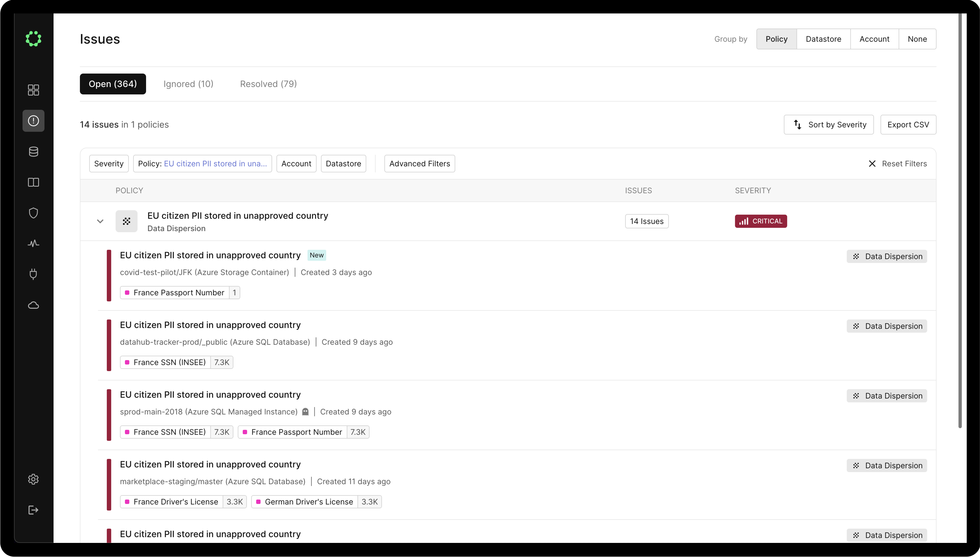The width and height of the screenshot is (980, 557).
Task: Open the catalog book icon in sidebar
Action: tap(33, 182)
